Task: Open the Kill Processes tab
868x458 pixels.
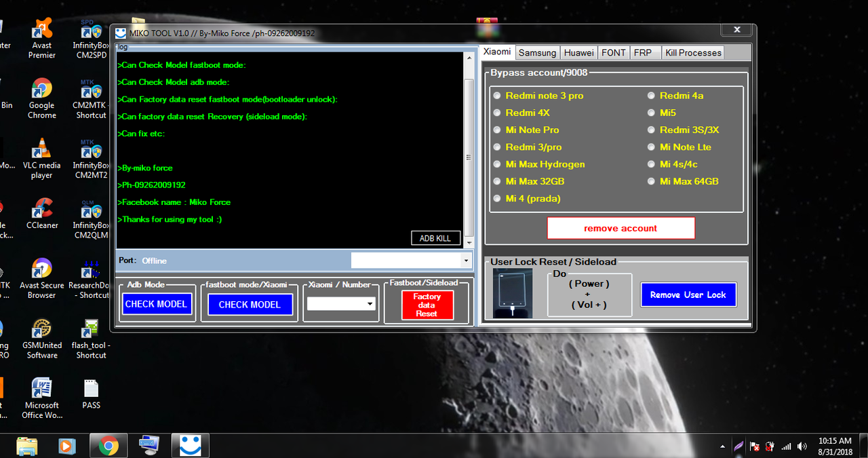Action: point(693,52)
